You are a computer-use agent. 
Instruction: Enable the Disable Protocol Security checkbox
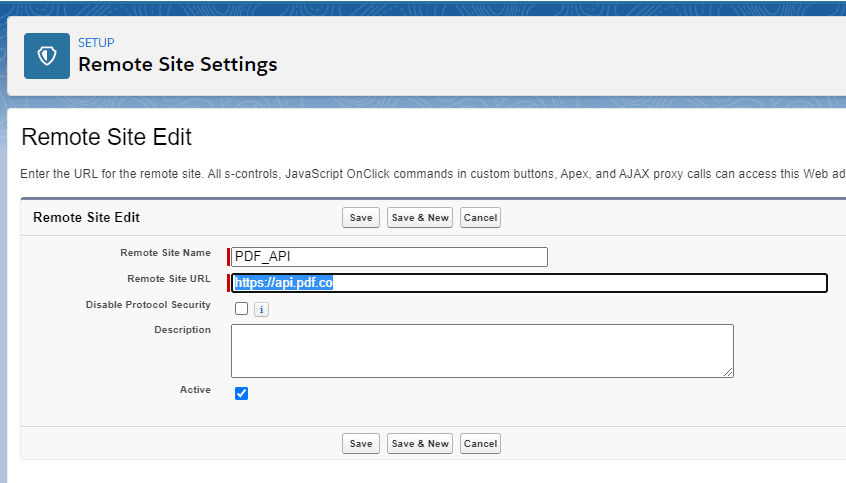pyautogui.click(x=241, y=309)
